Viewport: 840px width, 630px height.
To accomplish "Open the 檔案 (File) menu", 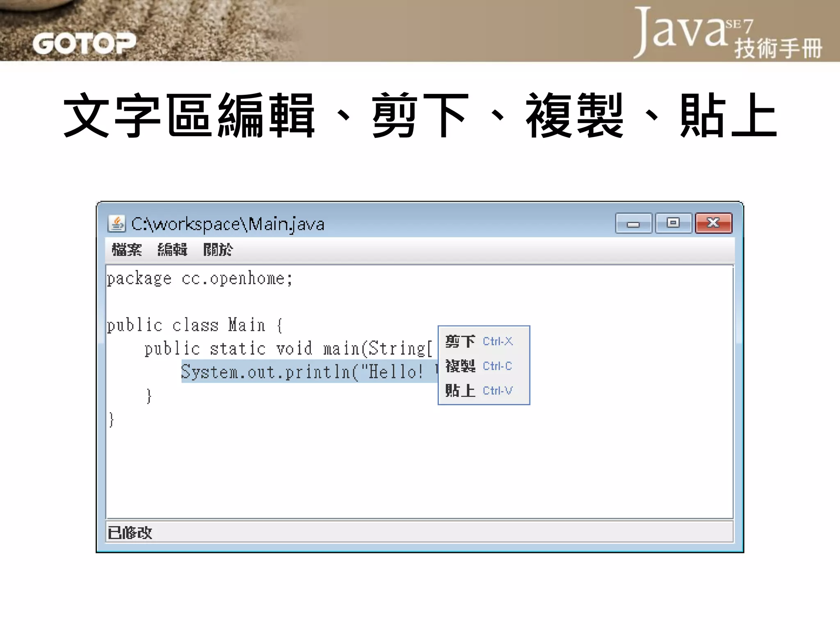I will (x=127, y=249).
